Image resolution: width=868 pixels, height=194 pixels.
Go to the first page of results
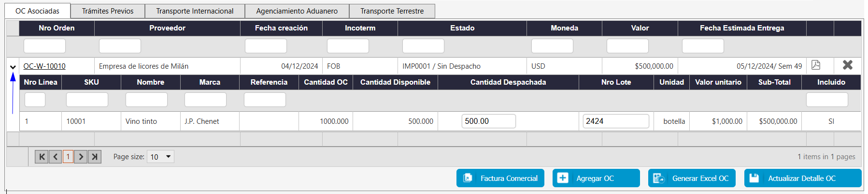pyautogui.click(x=42, y=157)
